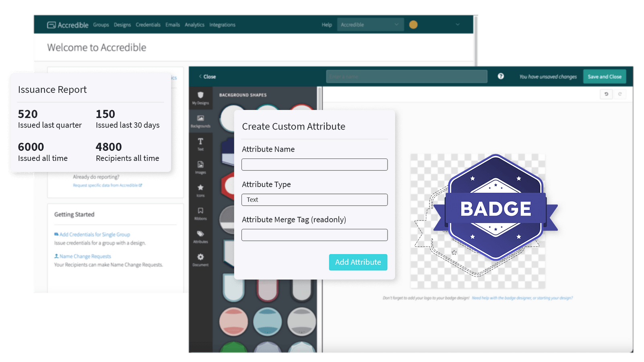Click the help question mark icon
The image size is (644, 362).
point(500,76)
